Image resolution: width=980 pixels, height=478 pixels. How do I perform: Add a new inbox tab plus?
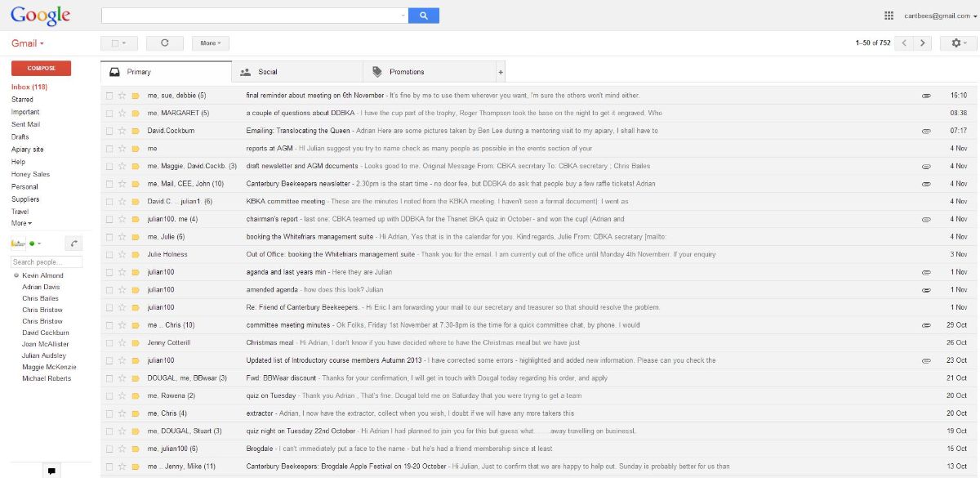501,72
